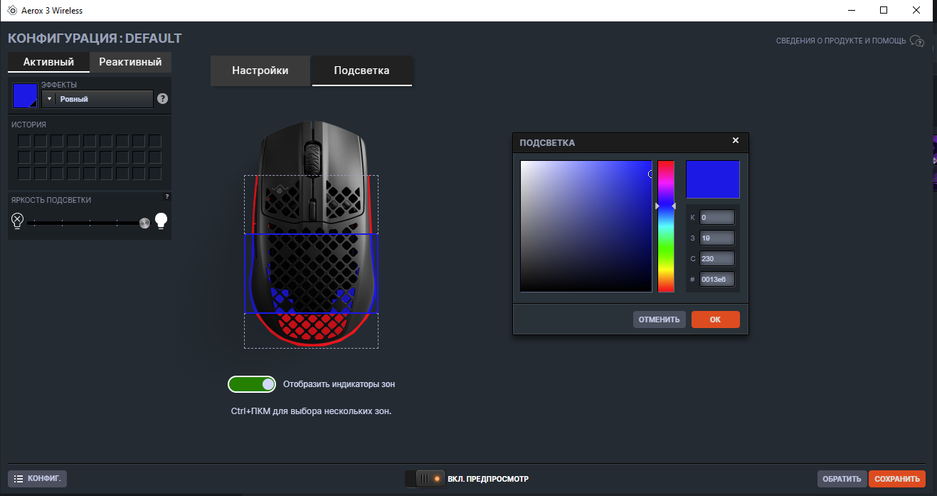
Task: Click СВЕДЕНИЯ О ПРОДУКТЕ И ПОМОЩЬ link
Action: point(841,41)
